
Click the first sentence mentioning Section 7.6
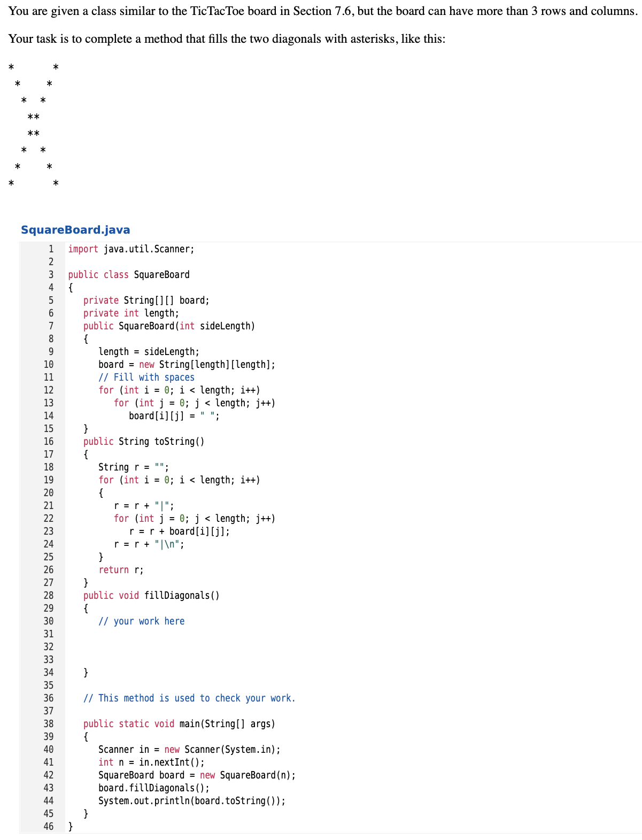click(323, 11)
